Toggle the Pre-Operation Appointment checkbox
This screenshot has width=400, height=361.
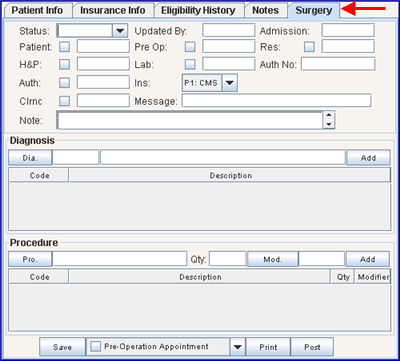[x=96, y=347]
